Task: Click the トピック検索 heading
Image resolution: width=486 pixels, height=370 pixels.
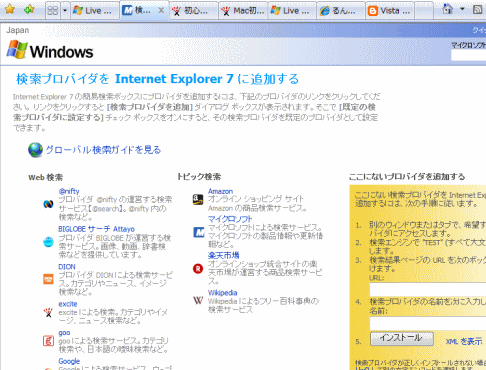Action: click(x=199, y=177)
